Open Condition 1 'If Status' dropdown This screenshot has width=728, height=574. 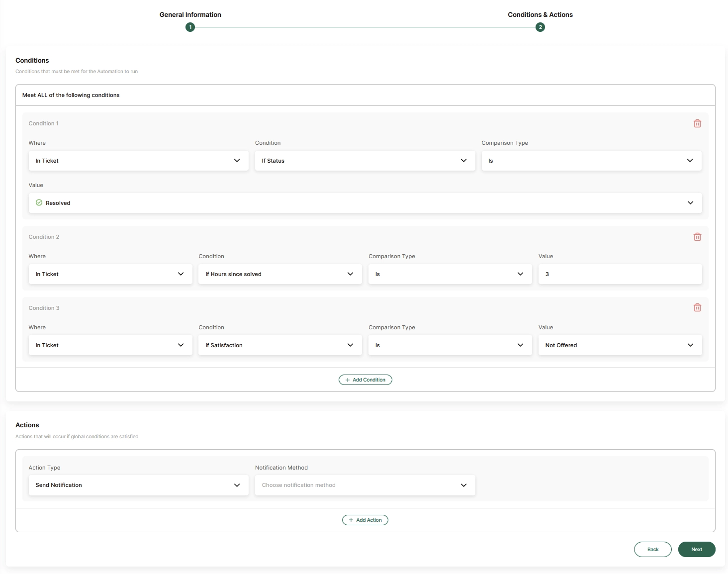click(x=365, y=161)
